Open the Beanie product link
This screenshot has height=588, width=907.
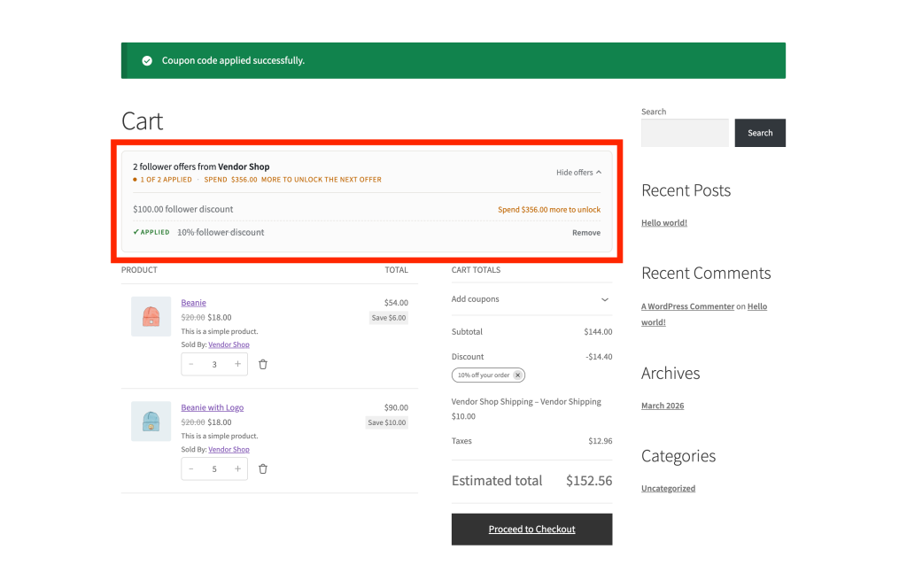tap(193, 302)
